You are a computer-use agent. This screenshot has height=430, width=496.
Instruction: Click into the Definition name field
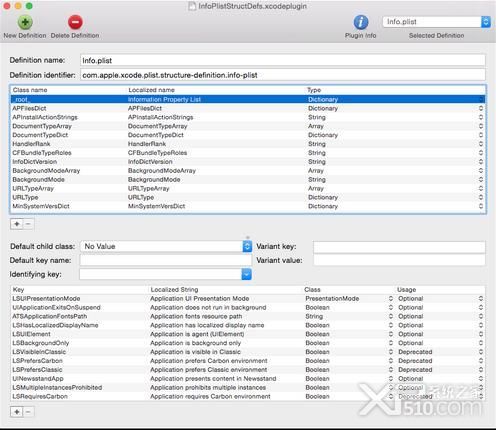[x=283, y=60]
